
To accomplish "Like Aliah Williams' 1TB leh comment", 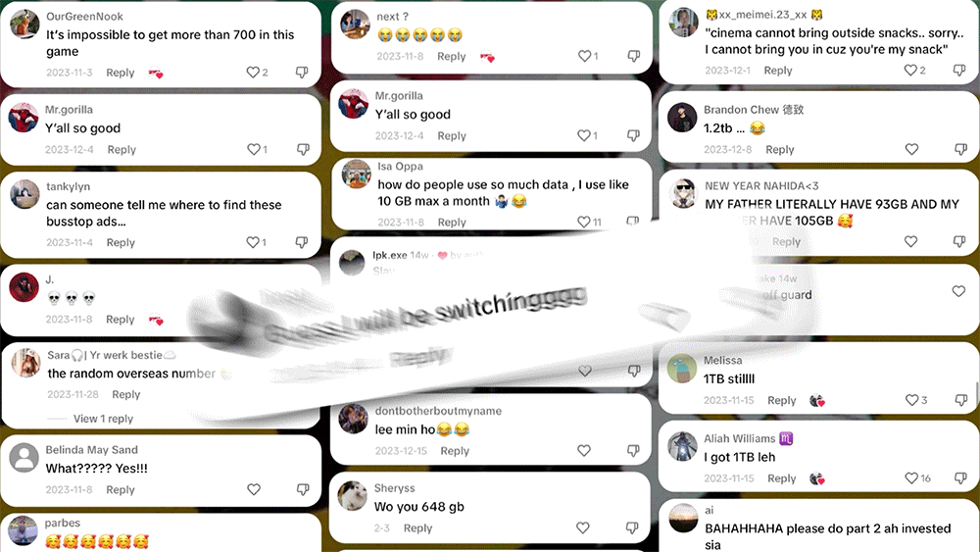I will pyautogui.click(x=911, y=478).
